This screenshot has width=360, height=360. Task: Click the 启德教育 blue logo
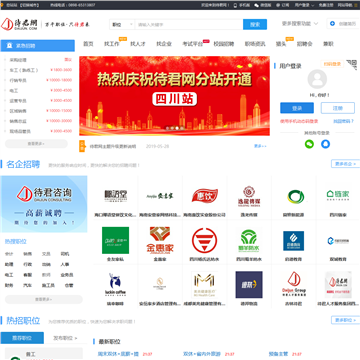pos(294,241)
